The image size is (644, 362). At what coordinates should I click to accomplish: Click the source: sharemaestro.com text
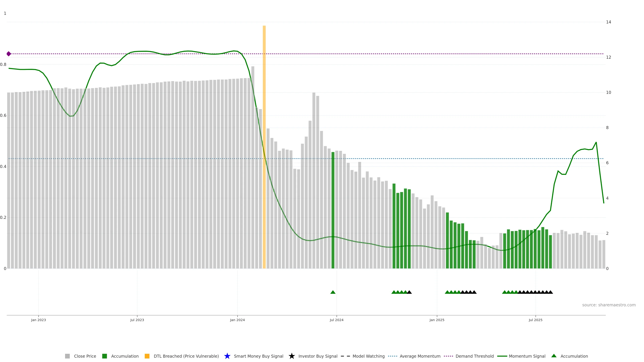609,305
